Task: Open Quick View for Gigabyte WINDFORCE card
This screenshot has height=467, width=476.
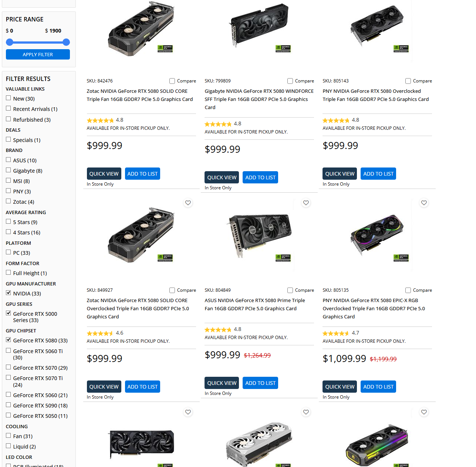Action: (x=222, y=177)
